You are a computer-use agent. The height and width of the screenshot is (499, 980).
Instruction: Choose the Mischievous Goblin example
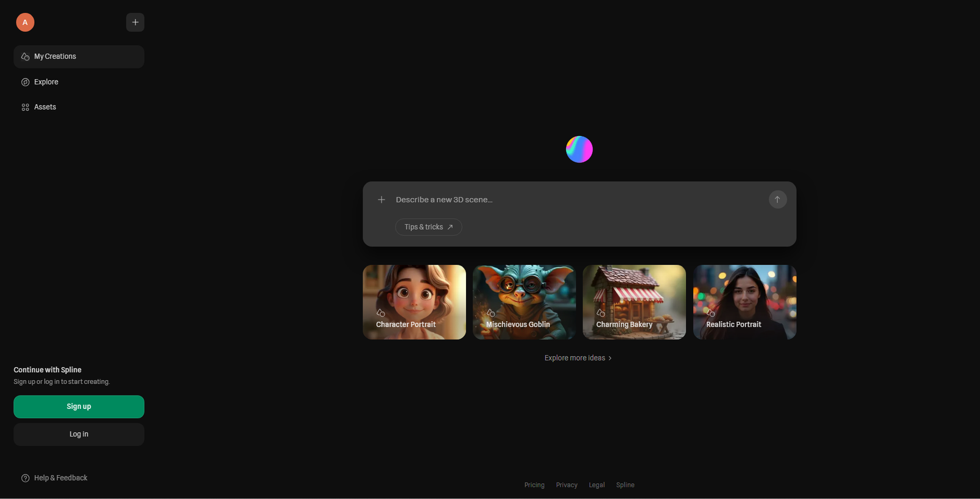524,302
